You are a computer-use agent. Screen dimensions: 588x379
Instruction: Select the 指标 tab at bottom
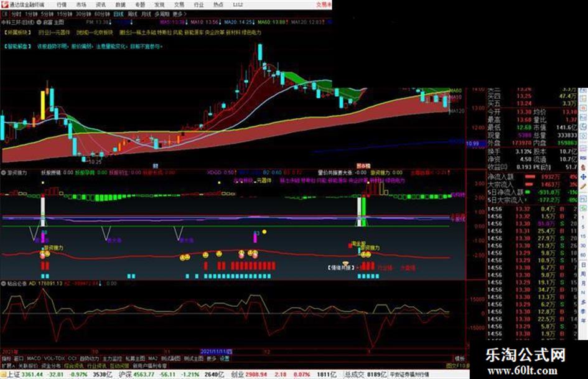6,358
